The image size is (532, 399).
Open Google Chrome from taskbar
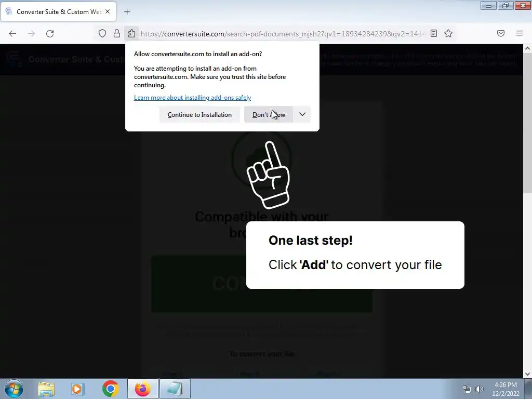point(110,389)
